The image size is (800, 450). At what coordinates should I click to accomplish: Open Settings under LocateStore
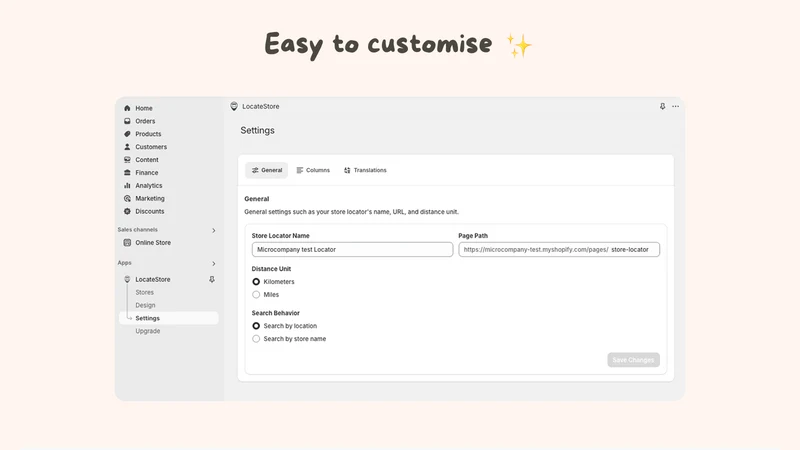(169, 318)
